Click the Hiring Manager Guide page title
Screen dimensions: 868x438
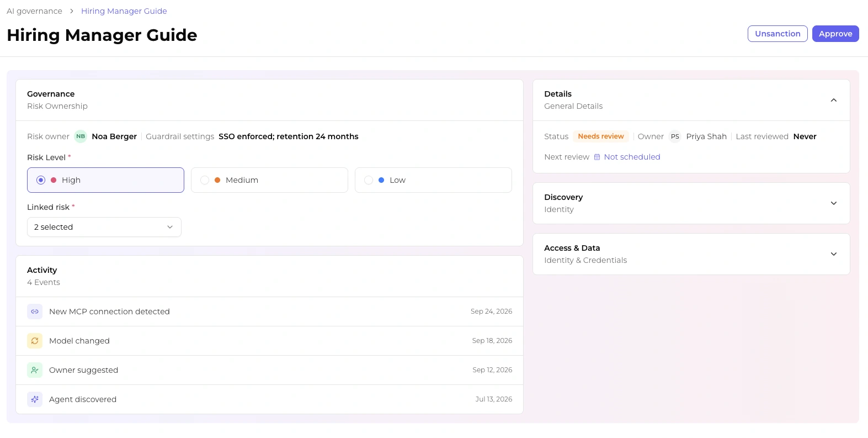pos(102,35)
